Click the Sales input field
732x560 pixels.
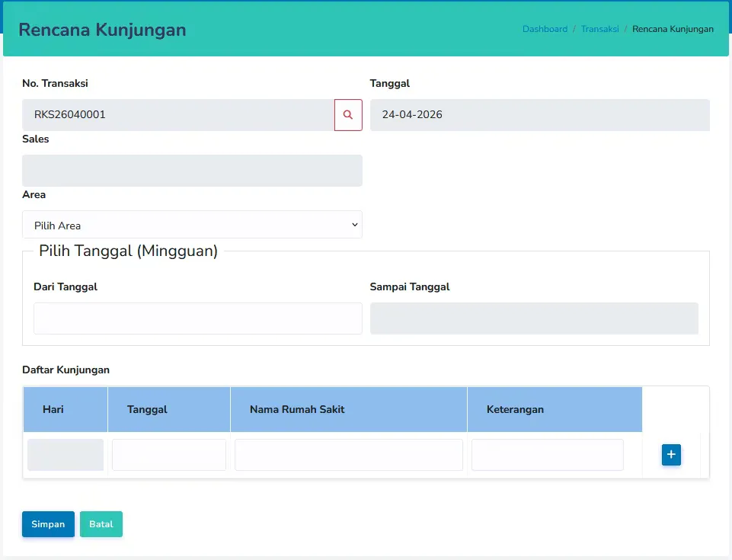tap(193, 171)
